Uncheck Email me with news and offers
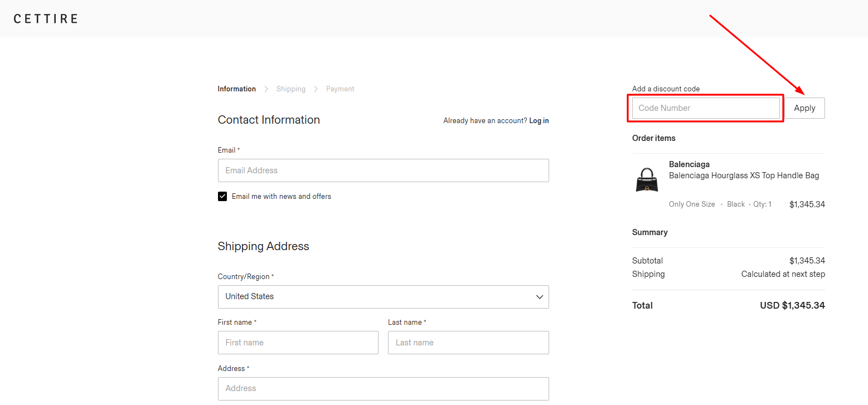This screenshot has height=405, width=868. [x=222, y=196]
